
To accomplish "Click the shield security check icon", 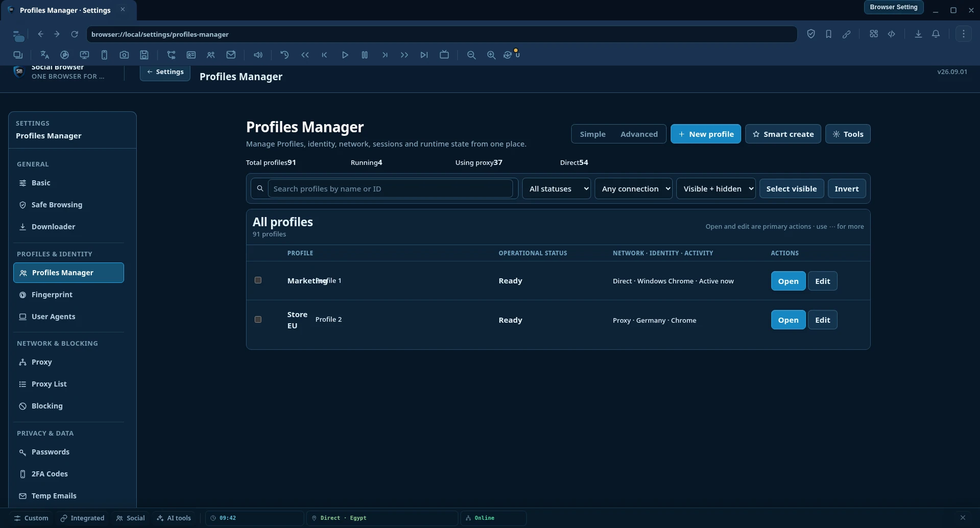I will pyautogui.click(x=811, y=34).
